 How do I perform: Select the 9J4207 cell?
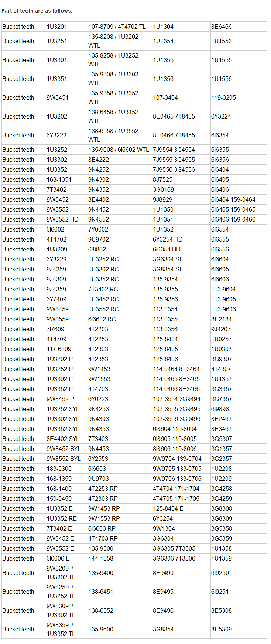[x=221, y=329]
